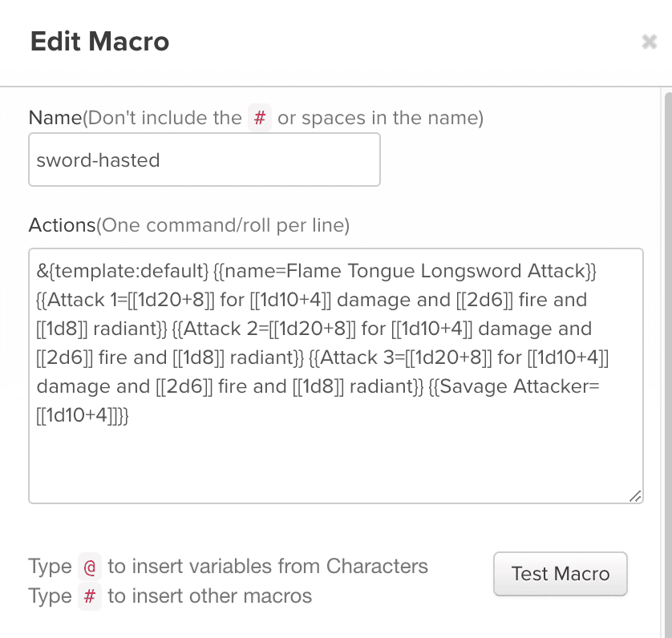Viewport: 672px width, 638px height.
Task: Click the insert variables from Characters hint
Action: (x=268, y=566)
